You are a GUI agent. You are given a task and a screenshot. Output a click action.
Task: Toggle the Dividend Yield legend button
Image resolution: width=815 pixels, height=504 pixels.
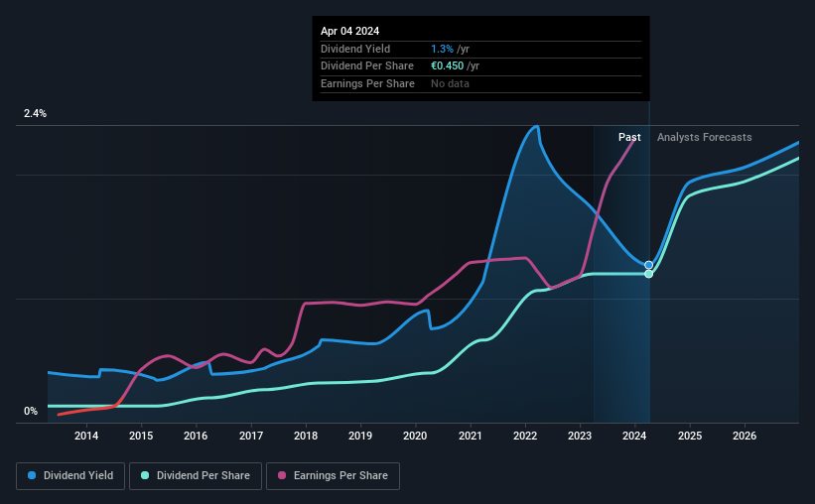coord(70,476)
